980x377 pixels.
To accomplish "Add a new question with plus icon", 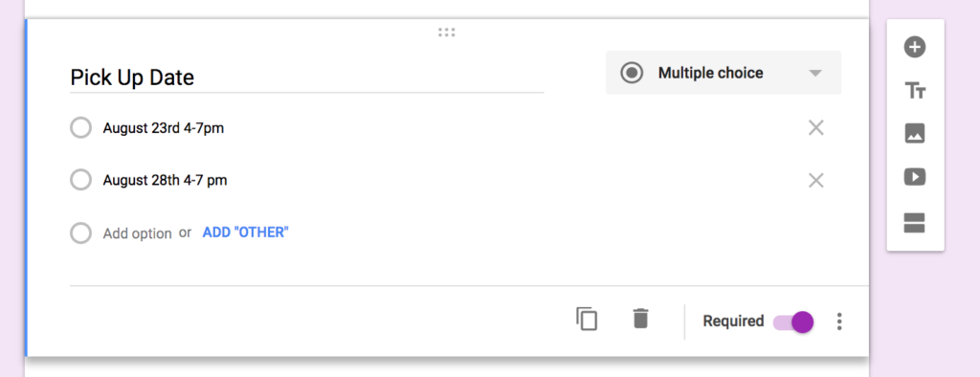I will (x=915, y=47).
